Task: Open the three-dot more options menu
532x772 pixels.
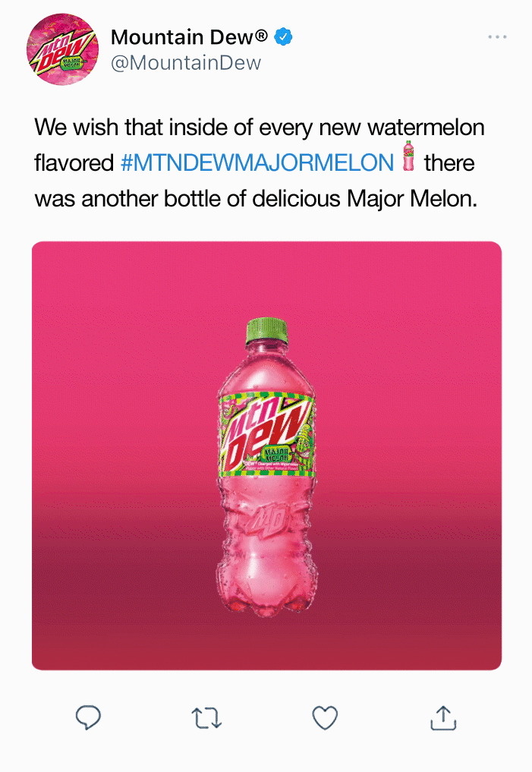Action: (497, 37)
